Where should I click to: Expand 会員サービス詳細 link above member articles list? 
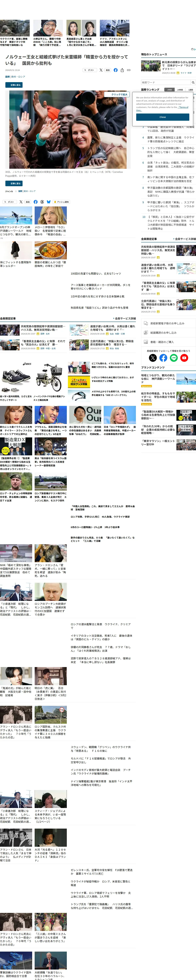click(124, 318)
